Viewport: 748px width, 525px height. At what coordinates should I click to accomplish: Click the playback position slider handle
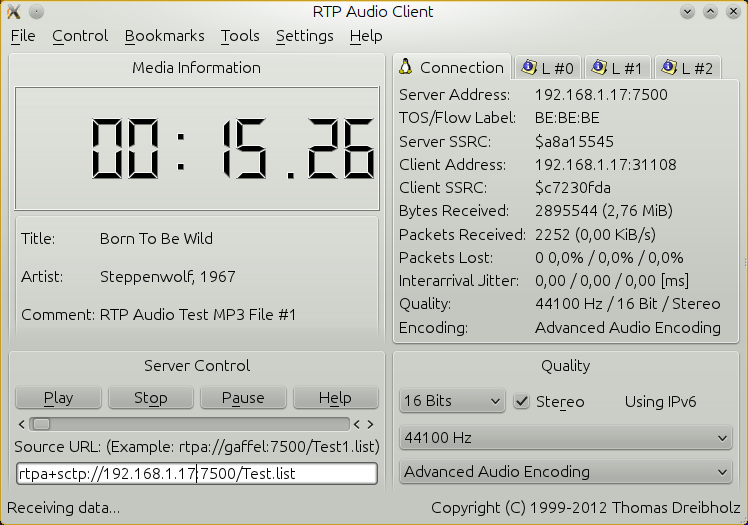tap(42, 424)
